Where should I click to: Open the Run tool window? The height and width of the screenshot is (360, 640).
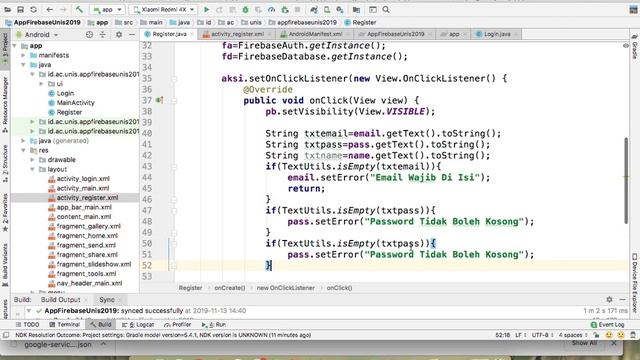coord(213,324)
